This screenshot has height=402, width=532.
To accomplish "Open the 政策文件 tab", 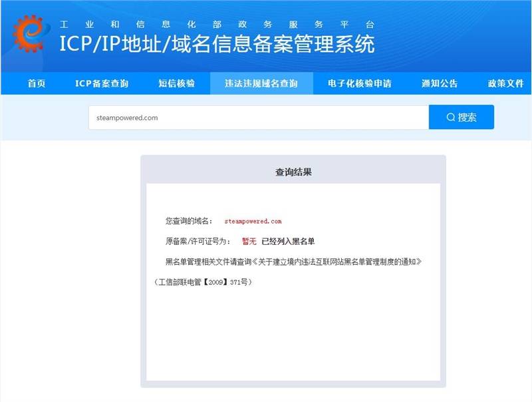I will pyautogui.click(x=506, y=83).
